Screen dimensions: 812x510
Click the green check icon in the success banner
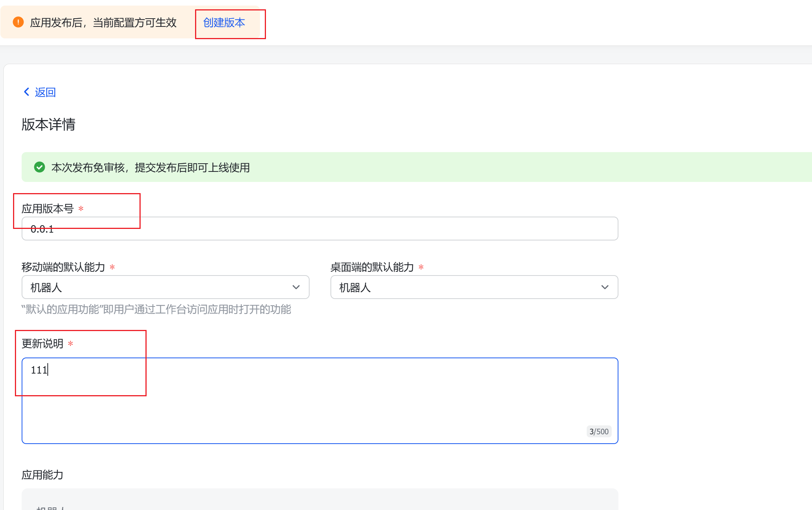point(39,167)
